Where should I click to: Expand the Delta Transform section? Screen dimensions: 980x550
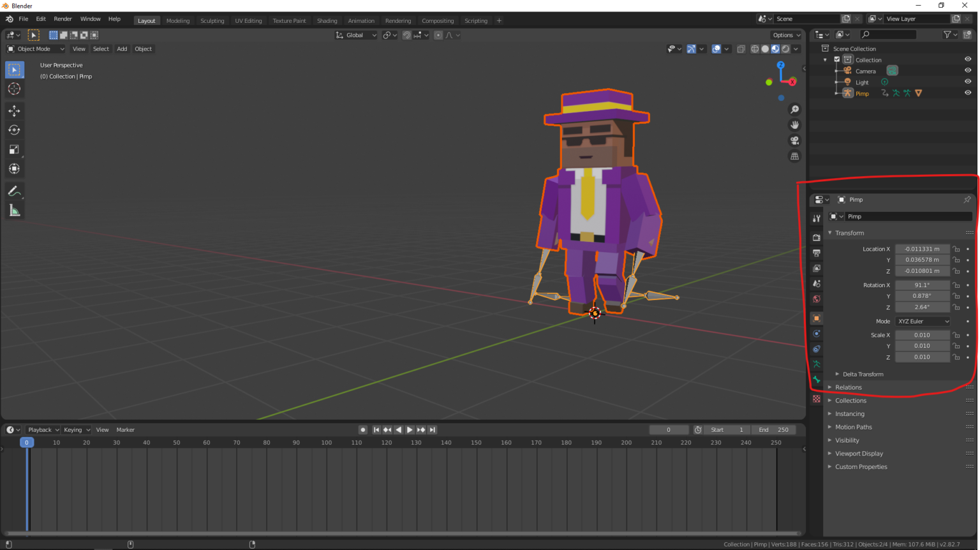pos(859,374)
